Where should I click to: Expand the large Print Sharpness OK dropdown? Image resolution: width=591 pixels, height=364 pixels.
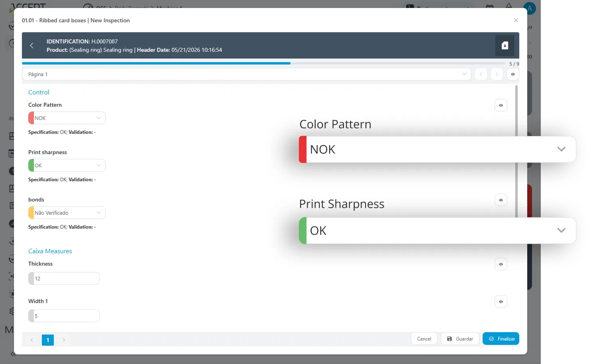(438, 231)
